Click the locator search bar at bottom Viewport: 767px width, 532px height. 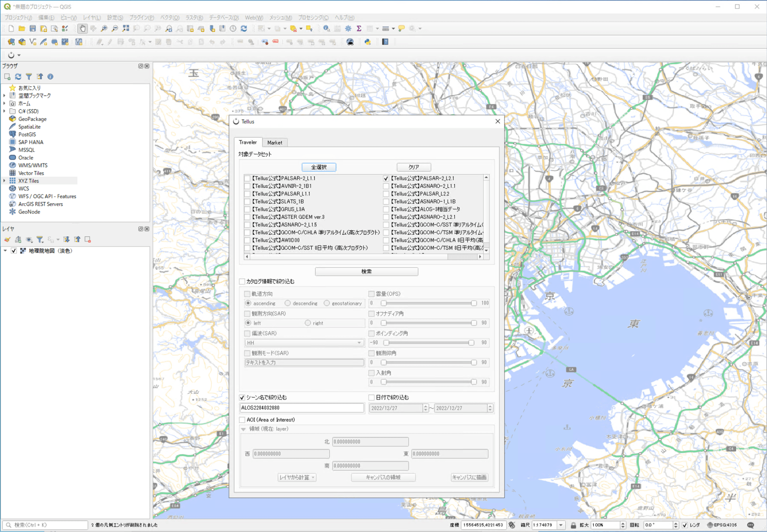[x=45, y=525]
